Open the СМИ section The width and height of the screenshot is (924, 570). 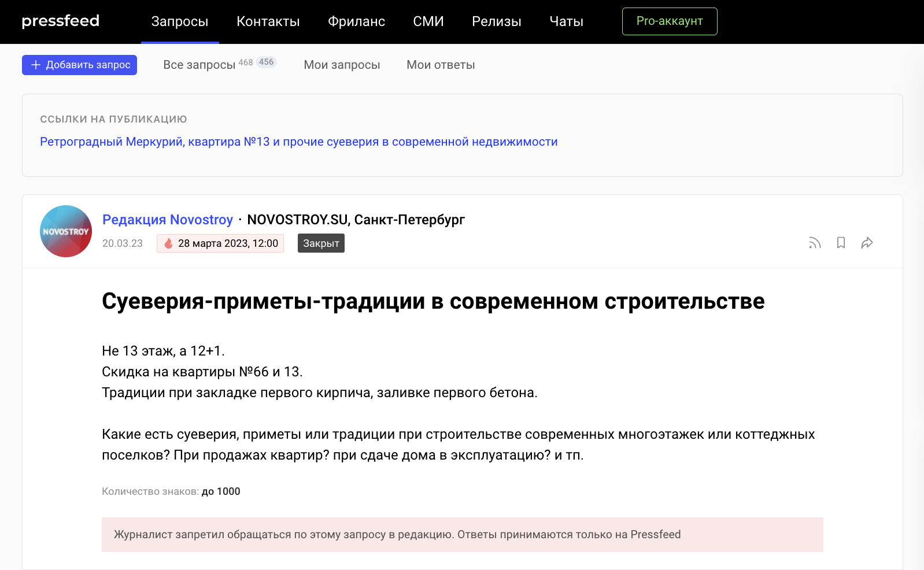click(428, 21)
